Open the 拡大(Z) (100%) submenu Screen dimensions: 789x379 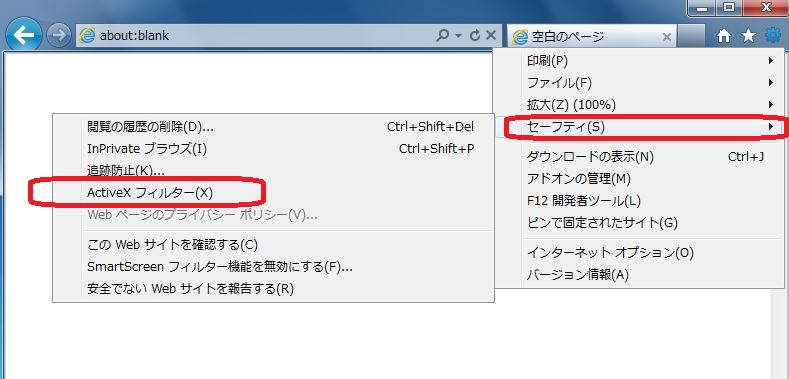coord(639,105)
